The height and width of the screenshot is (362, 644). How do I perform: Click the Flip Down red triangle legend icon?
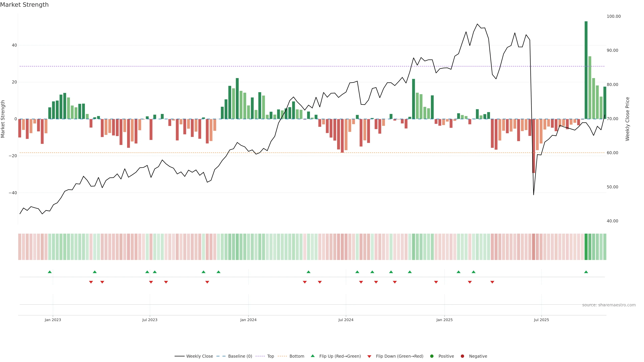[369, 356]
